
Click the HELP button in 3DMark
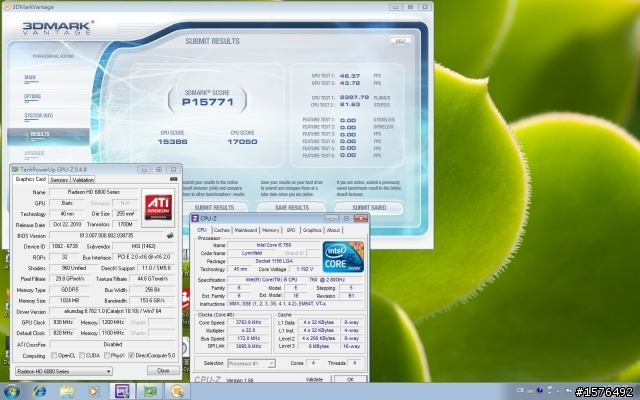click(400, 41)
